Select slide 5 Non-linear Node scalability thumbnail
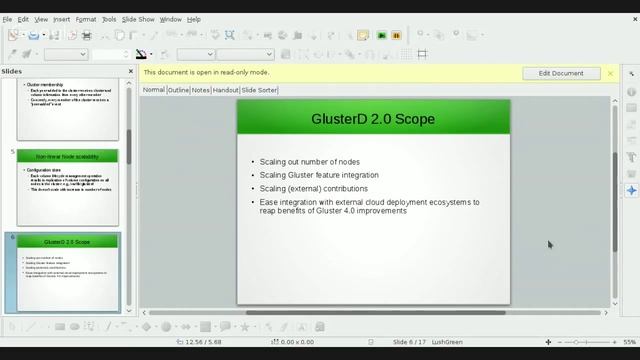640x360 pixels. point(68,187)
